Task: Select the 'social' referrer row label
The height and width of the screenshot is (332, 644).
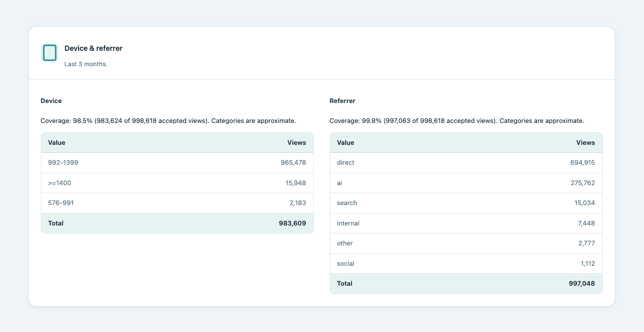Action: [346, 263]
